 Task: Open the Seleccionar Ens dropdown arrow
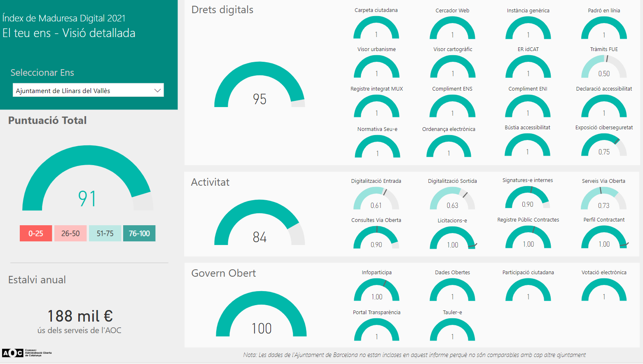(157, 91)
